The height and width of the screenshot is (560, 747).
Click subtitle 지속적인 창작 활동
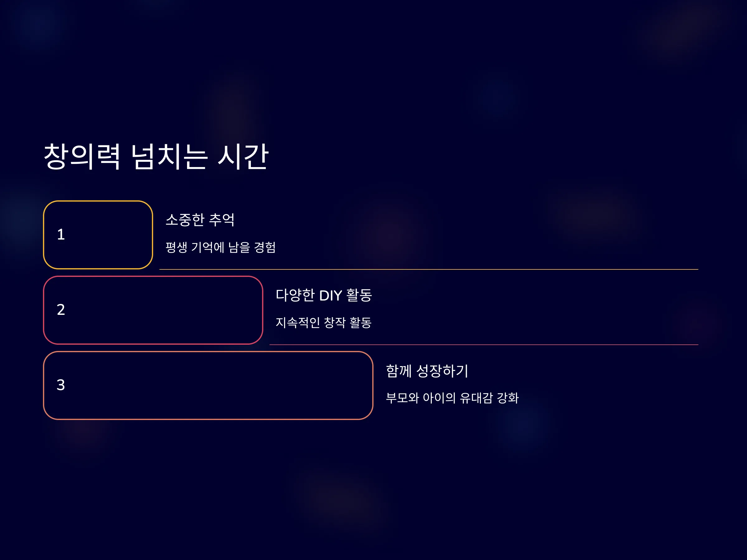tap(323, 323)
